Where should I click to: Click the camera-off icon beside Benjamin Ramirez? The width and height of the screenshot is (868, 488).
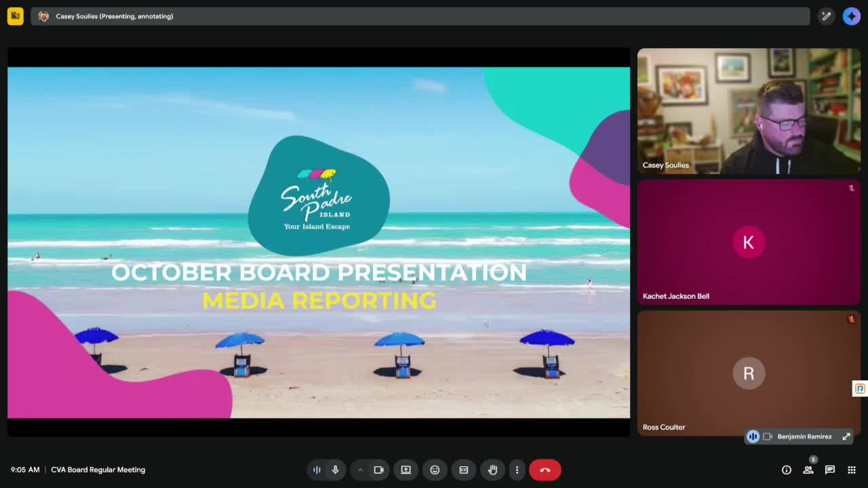click(x=768, y=436)
